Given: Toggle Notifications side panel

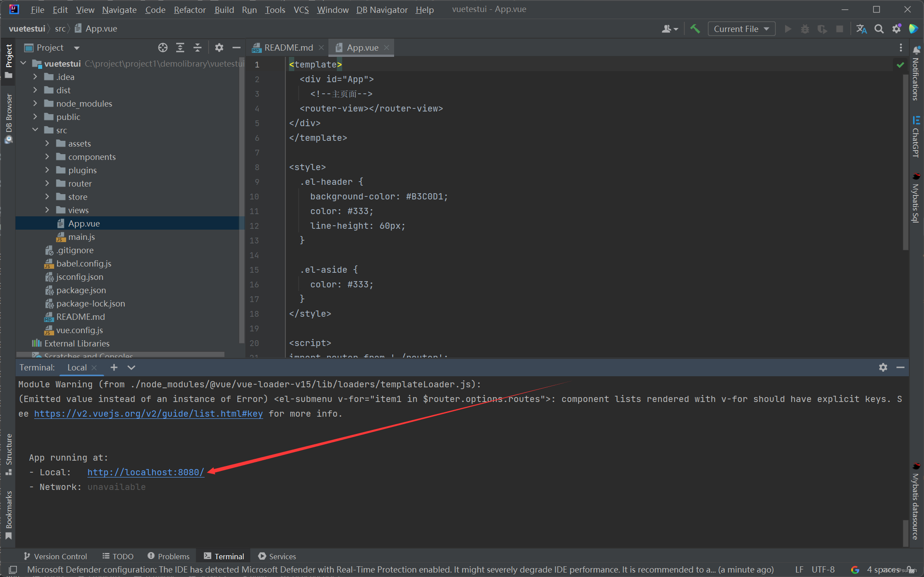Looking at the screenshot, I should [x=916, y=74].
